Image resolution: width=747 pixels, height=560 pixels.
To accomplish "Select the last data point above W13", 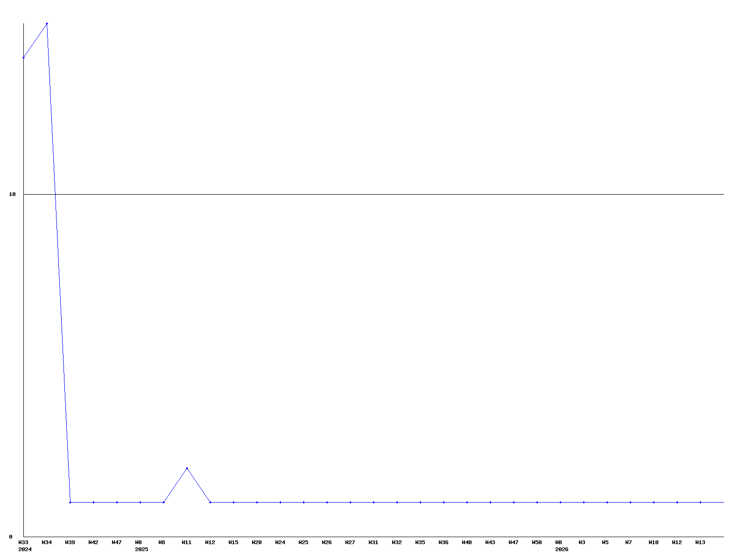I will pos(700,502).
